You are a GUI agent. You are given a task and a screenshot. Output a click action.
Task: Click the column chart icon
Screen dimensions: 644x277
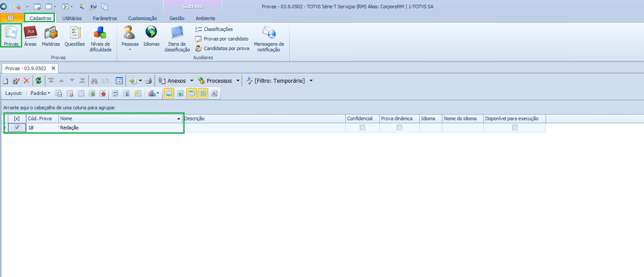152,93
